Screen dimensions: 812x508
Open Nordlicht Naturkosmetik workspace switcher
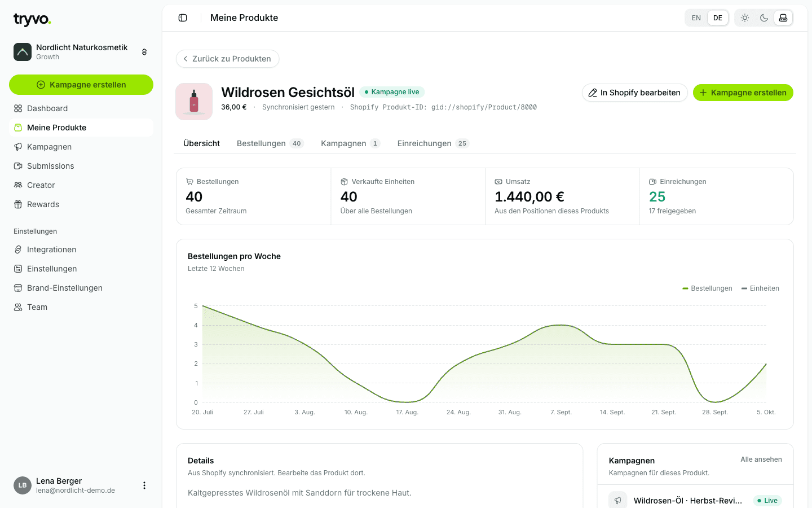point(81,52)
